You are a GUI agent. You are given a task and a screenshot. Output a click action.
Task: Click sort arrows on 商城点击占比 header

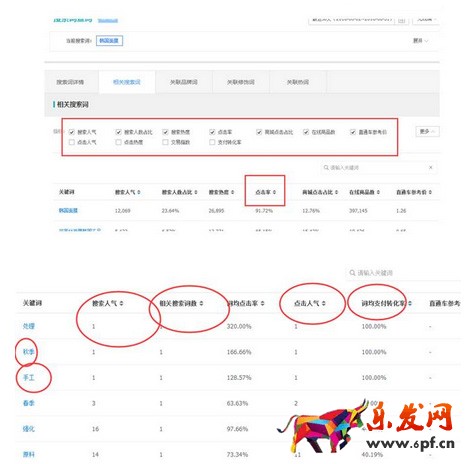pos(336,192)
